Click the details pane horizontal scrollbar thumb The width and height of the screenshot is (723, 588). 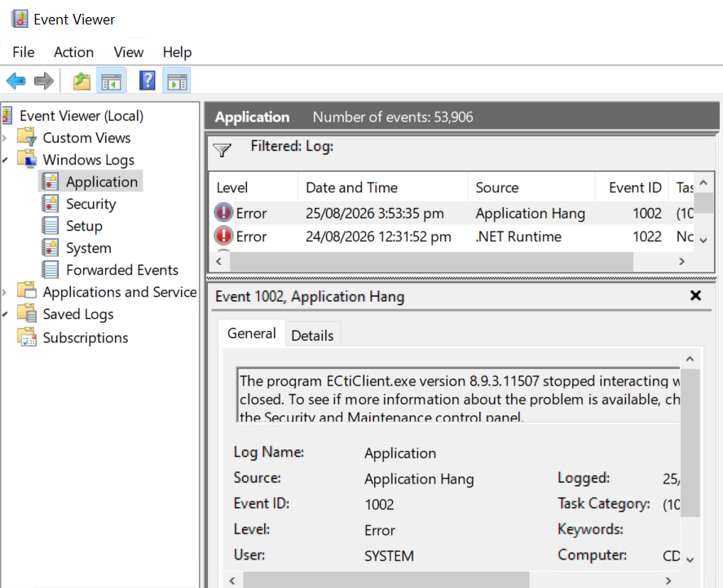pyautogui.click(x=386, y=580)
